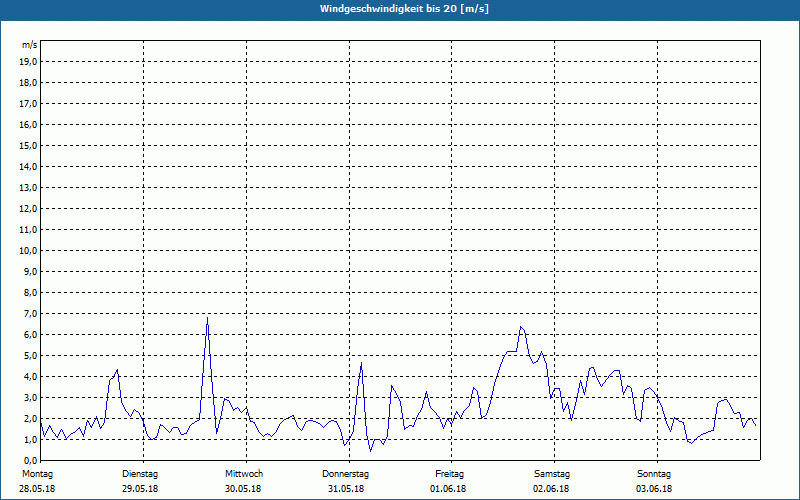Screen dimensions: 800x500
Task: Click the date '30.05.18'
Action: 243,489
